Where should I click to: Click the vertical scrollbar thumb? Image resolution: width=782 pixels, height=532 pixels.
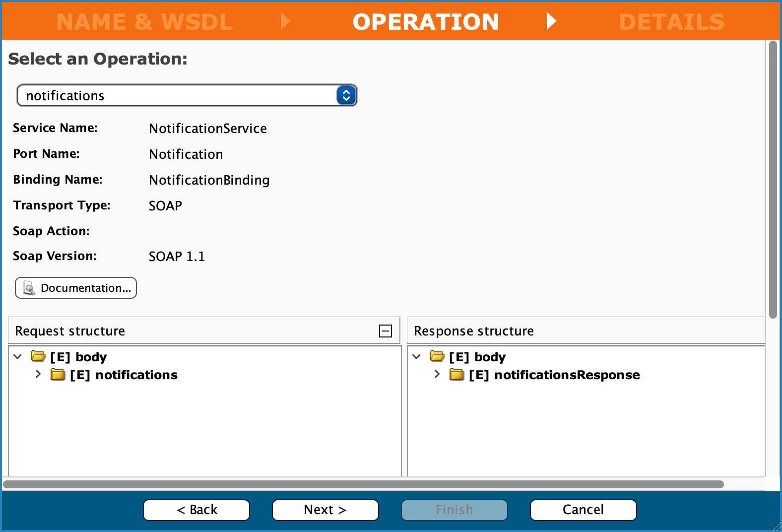[773, 180]
